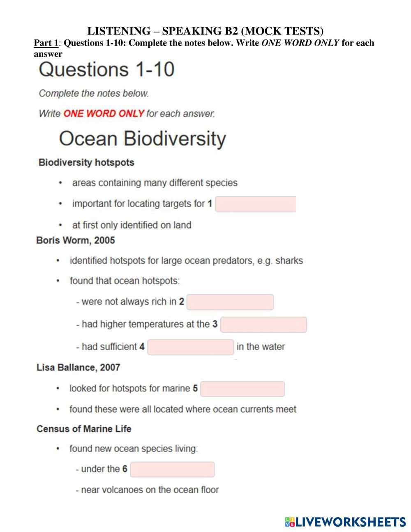Screen dimensions: 411x532
Task: Click the large 'Questions 1-10' heading
Action: (x=106, y=69)
